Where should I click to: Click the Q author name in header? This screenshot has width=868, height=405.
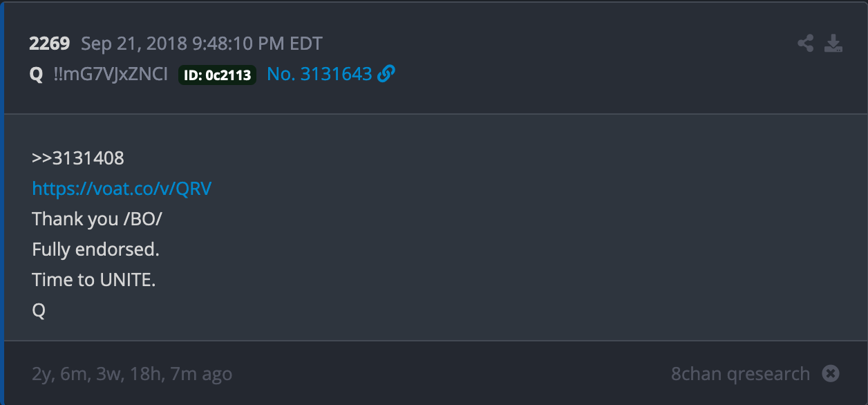(36, 75)
